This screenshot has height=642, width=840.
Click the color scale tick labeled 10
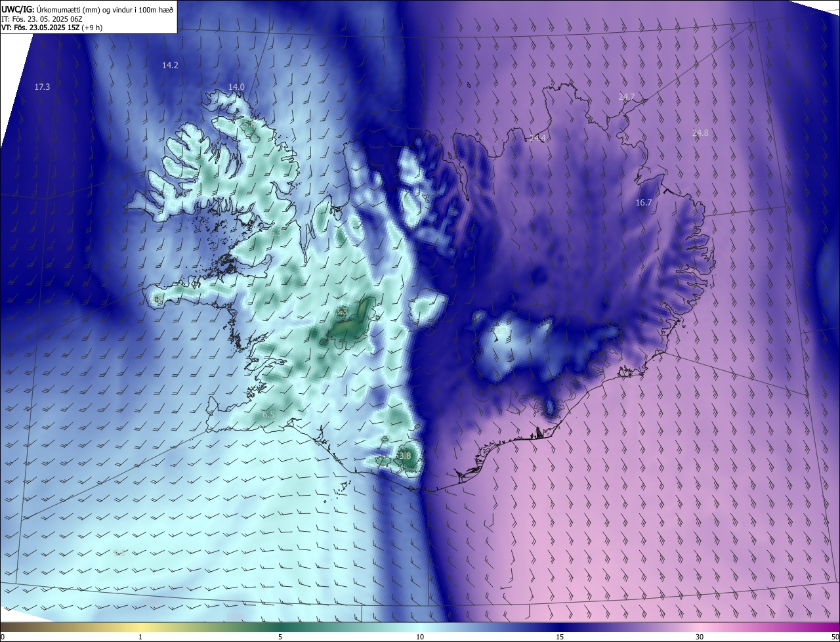point(420,637)
